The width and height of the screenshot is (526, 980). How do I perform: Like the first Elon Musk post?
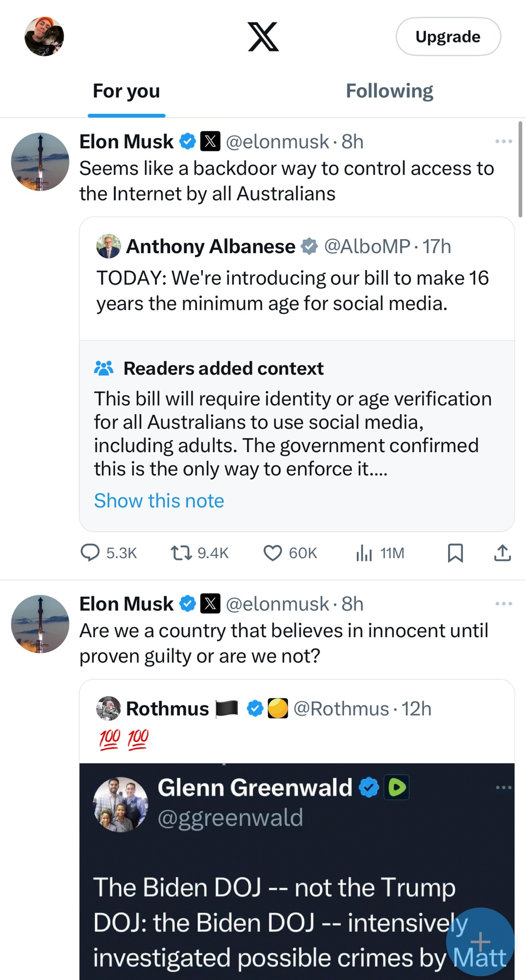(273, 553)
